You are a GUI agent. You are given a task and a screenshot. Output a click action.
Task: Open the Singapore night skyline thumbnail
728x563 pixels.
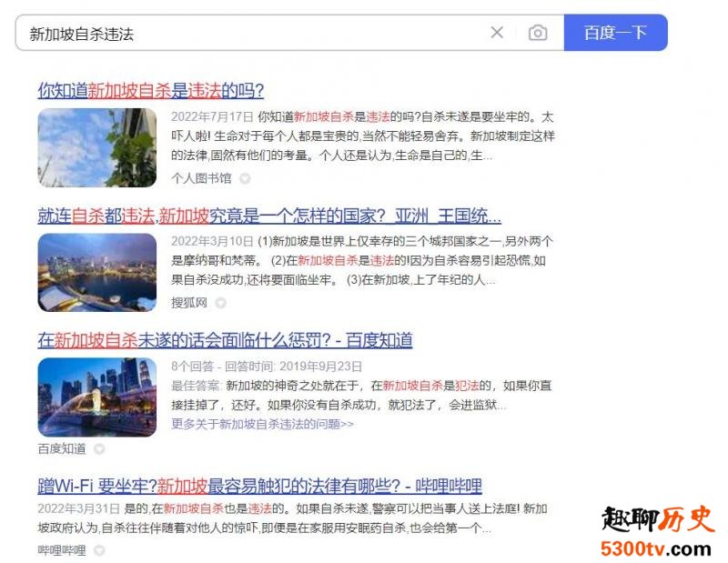tap(97, 273)
